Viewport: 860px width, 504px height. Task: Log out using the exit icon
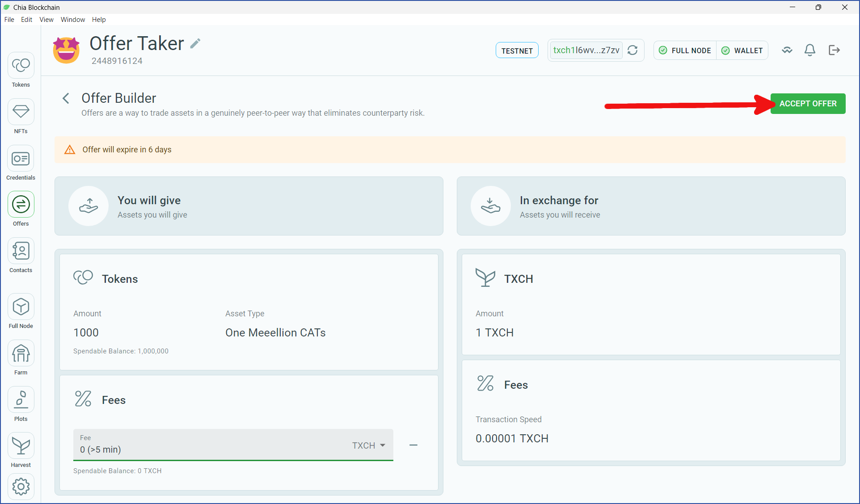click(834, 50)
